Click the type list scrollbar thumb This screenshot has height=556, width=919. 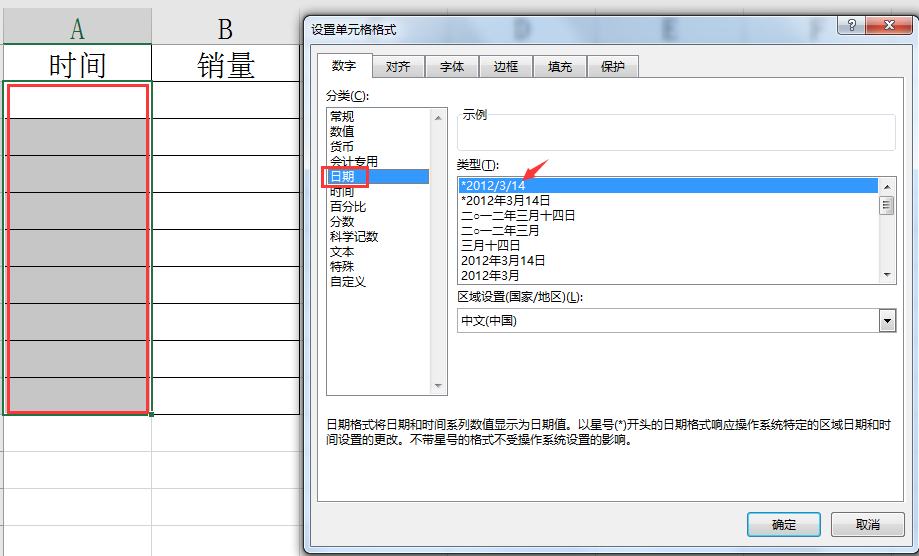(x=887, y=205)
